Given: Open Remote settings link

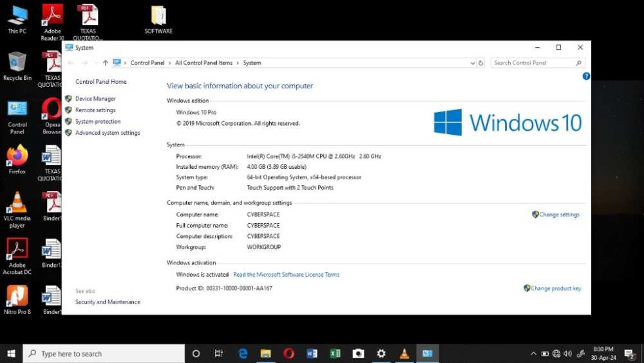Looking at the screenshot, I should 95,110.
